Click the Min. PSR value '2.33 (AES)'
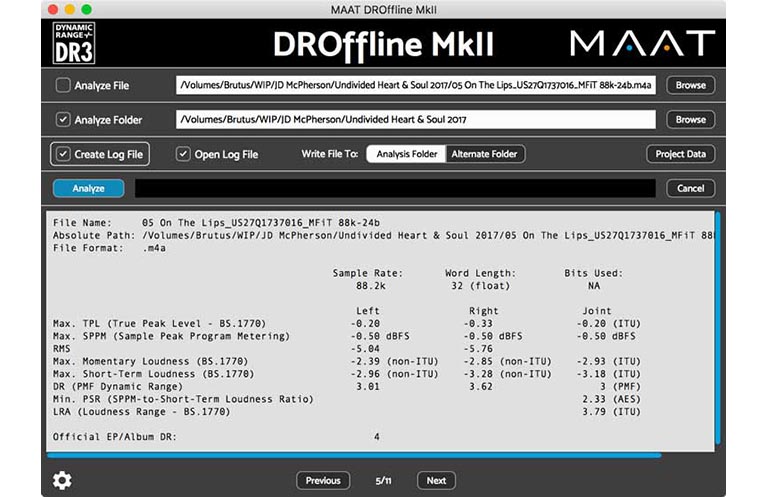This screenshot has height=497, width=768. pos(611,399)
